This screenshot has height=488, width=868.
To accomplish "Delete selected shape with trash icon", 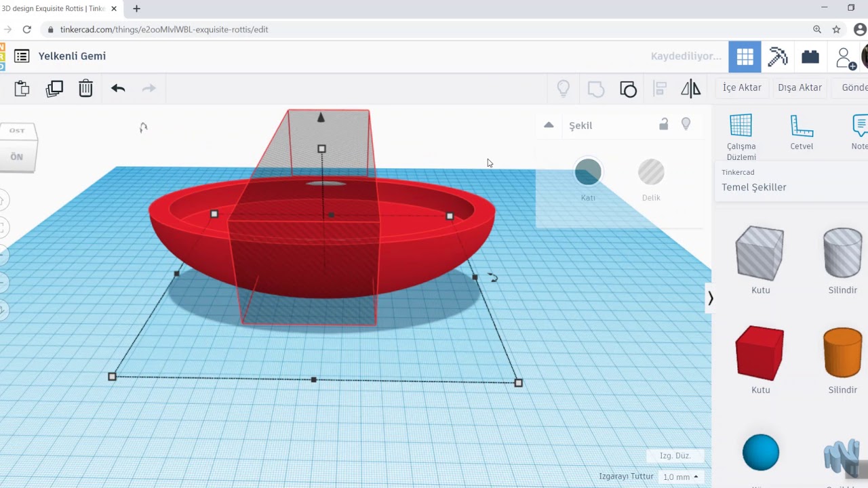I will click(x=85, y=88).
